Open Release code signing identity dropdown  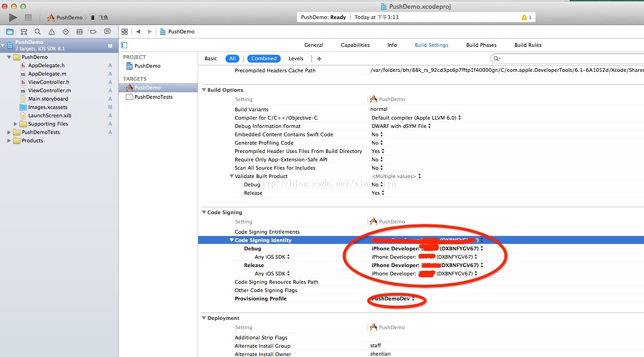point(427,265)
